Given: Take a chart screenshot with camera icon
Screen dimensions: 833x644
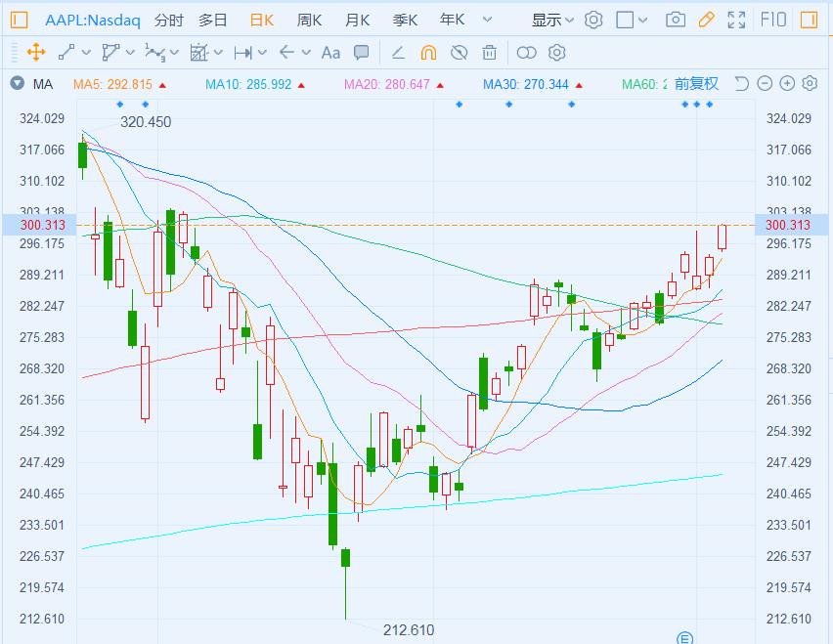Looking at the screenshot, I should [x=675, y=20].
